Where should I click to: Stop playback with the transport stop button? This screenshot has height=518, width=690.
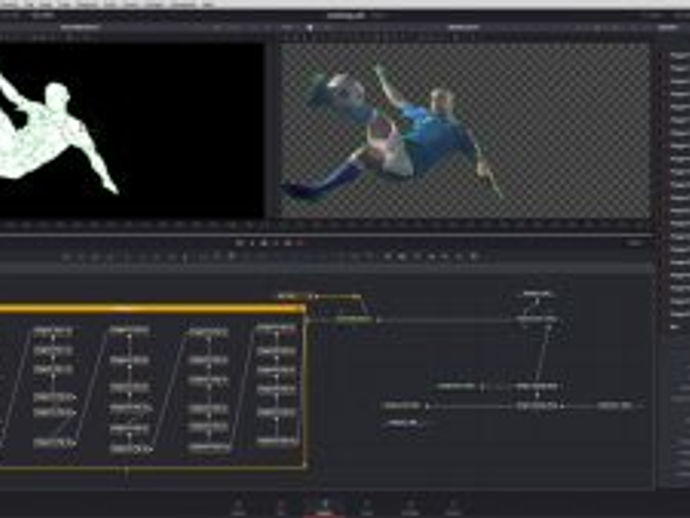coord(264,242)
